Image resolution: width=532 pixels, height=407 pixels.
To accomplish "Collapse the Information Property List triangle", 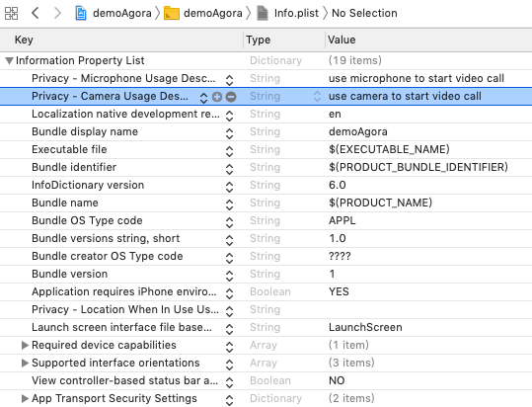I will (x=9, y=61).
